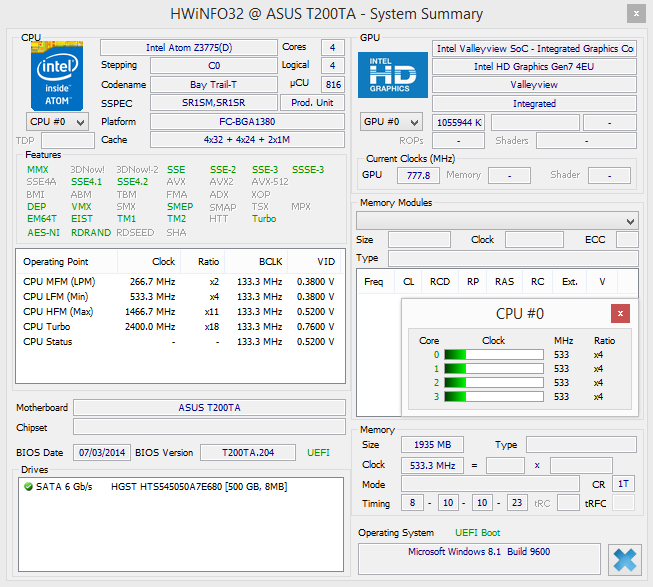Viewport: 653px width, 587px height.
Task: Click the VMX feature label
Action: [81, 206]
